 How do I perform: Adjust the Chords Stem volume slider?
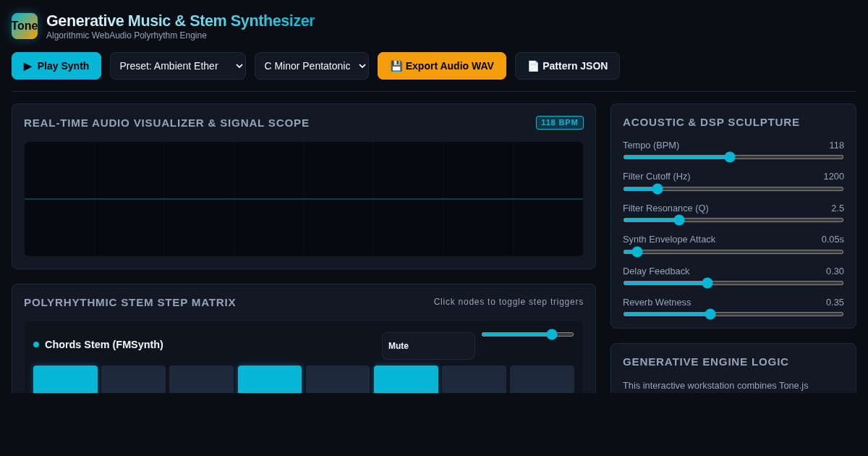[x=527, y=334]
